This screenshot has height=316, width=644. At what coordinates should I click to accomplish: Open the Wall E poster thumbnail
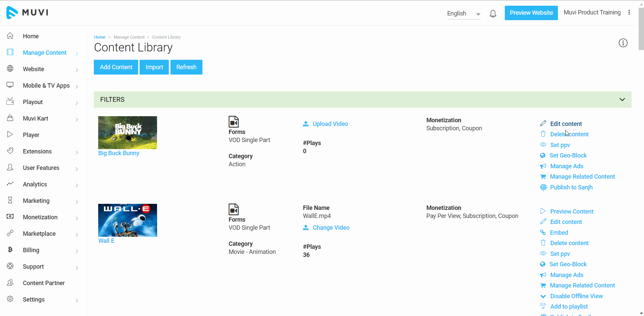click(x=127, y=220)
